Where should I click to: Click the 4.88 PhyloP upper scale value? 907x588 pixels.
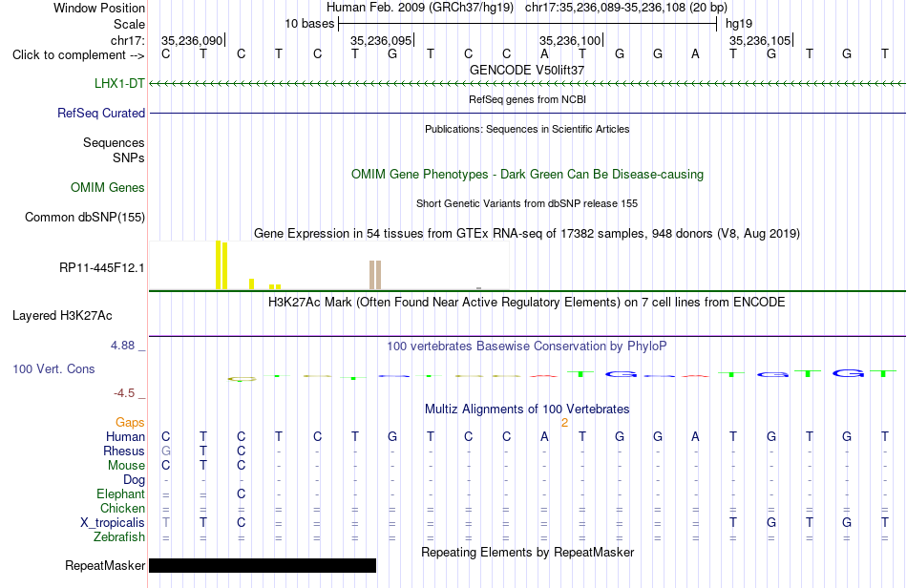click(122, 346)
